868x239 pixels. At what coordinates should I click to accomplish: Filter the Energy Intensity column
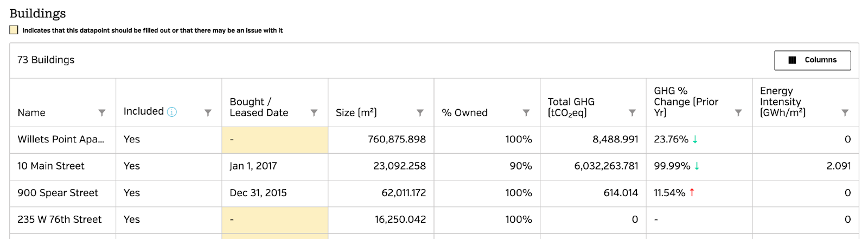click(x=845, y=112)
